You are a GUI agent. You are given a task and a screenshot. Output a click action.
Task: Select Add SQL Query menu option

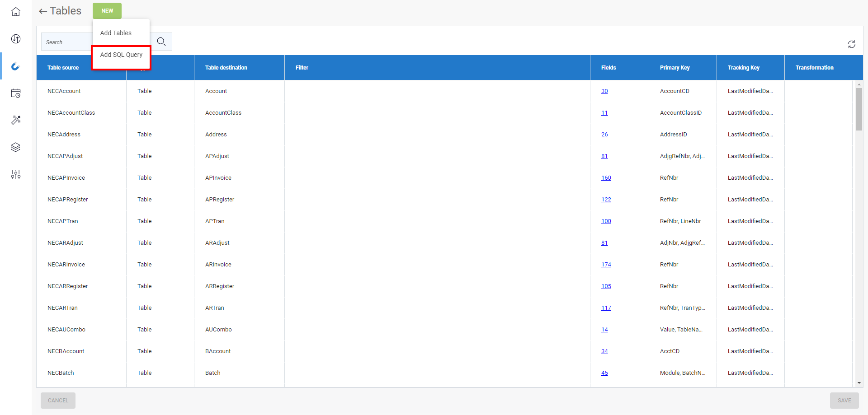[121, 55]
